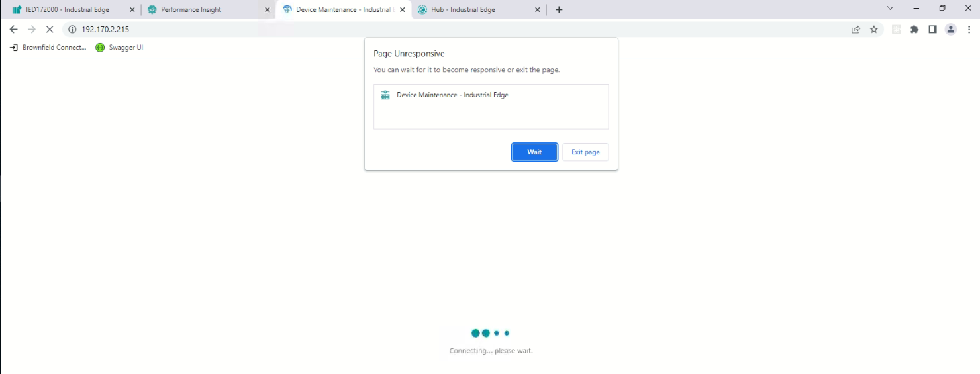Restore down the browser window

[x=942, y=9]
